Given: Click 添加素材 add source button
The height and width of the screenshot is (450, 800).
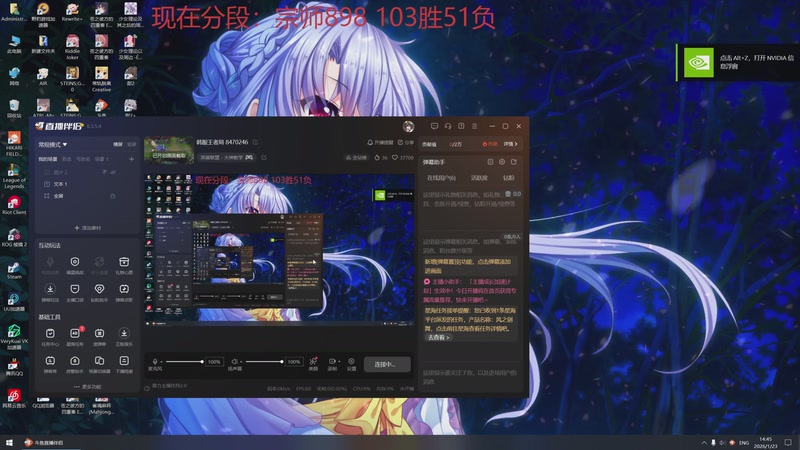Looking at the screenshot, I should [x=88, y=228].
